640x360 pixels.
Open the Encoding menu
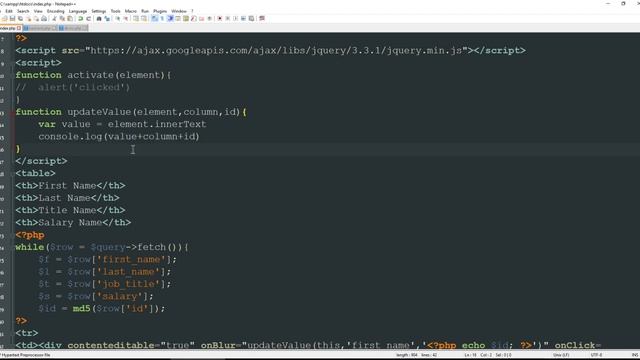[x=56, y=11]
